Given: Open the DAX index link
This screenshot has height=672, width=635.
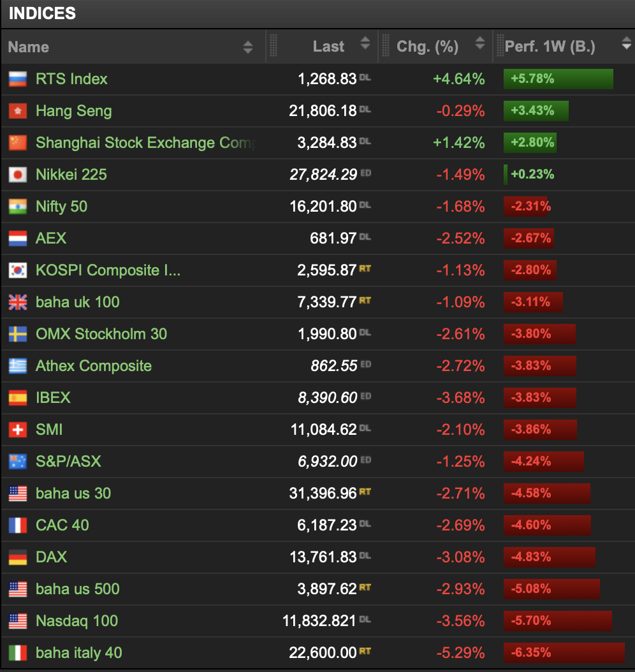Looking at the screenshot, I should [51, 557].
